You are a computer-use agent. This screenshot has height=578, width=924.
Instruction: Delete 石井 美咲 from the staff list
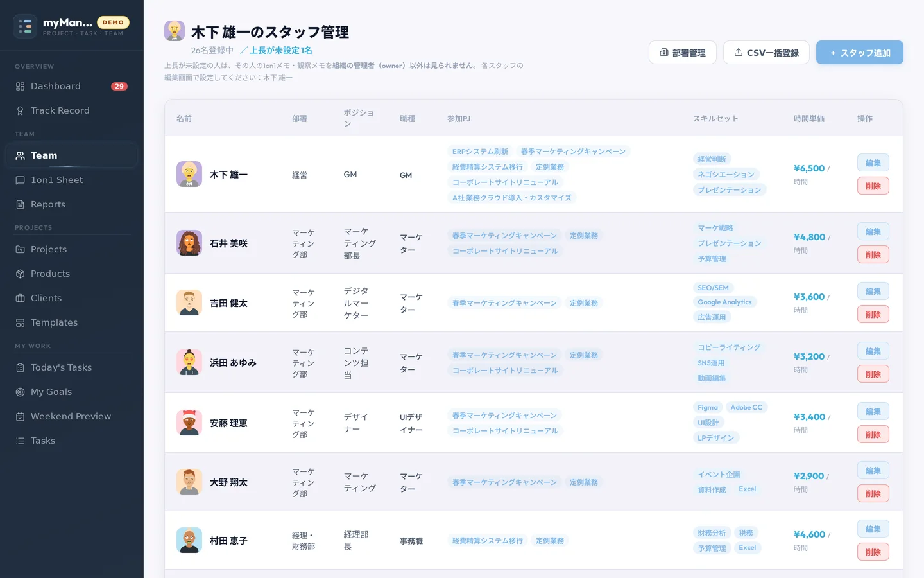coord(873,255)
